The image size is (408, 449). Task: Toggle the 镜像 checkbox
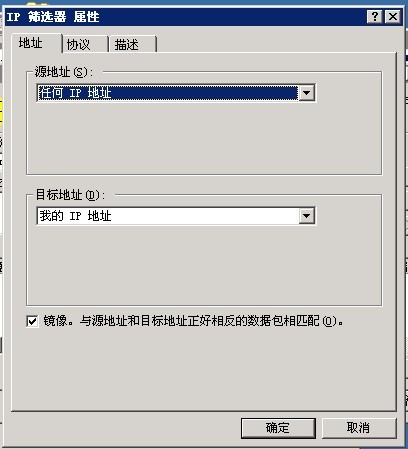tap(32, 321)
